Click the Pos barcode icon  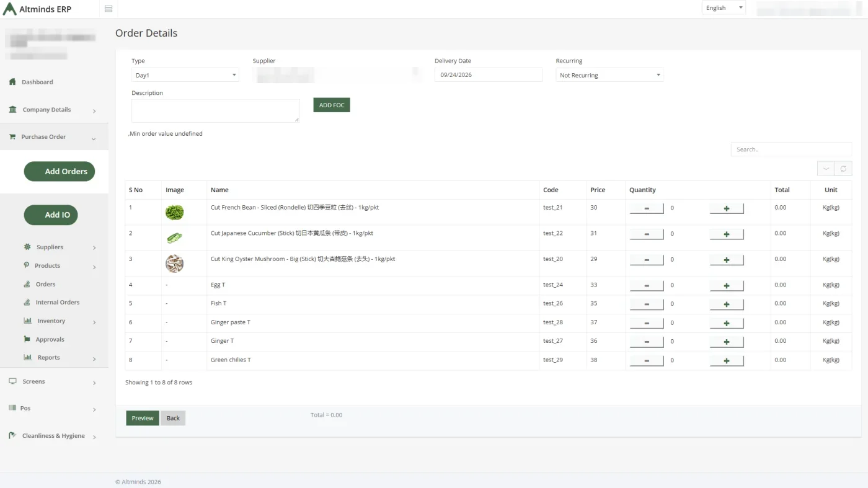[12, 408]
